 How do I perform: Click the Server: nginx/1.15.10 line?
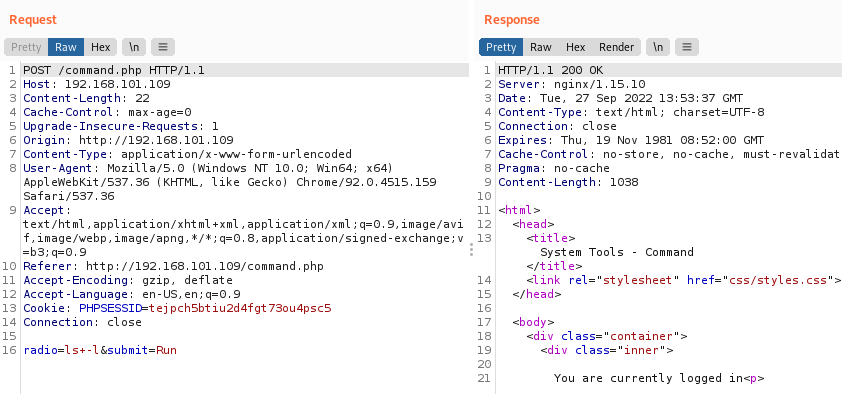coord(571,84)
